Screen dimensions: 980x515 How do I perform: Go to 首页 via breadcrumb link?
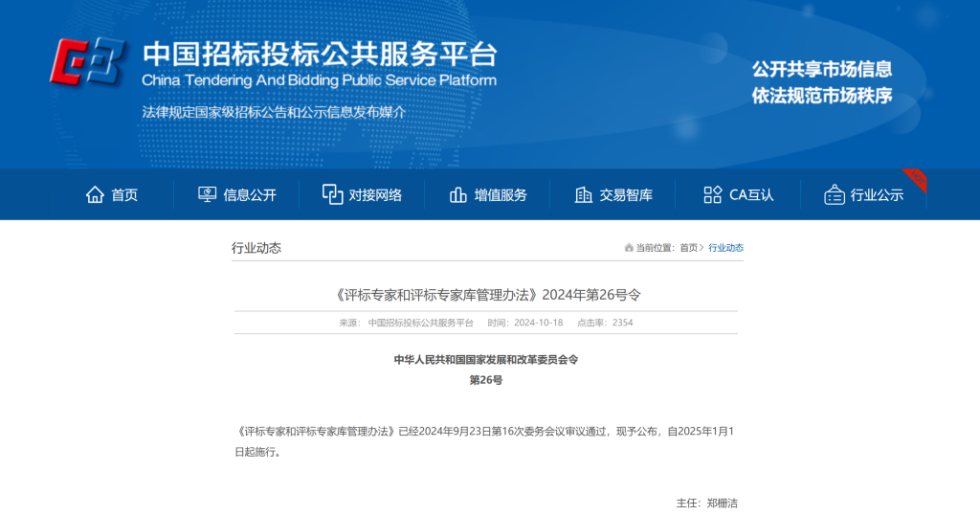(x=689, y=248)
